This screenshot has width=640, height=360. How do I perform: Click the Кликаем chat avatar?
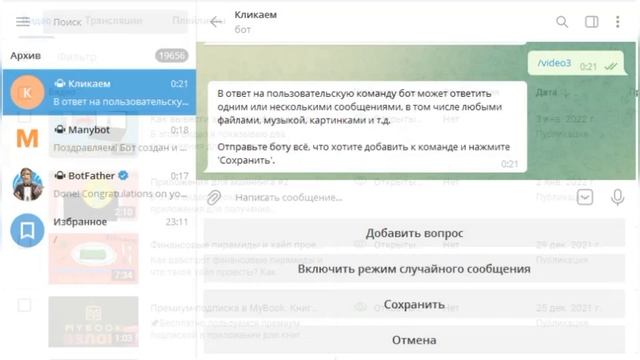[x=27, y=92]
